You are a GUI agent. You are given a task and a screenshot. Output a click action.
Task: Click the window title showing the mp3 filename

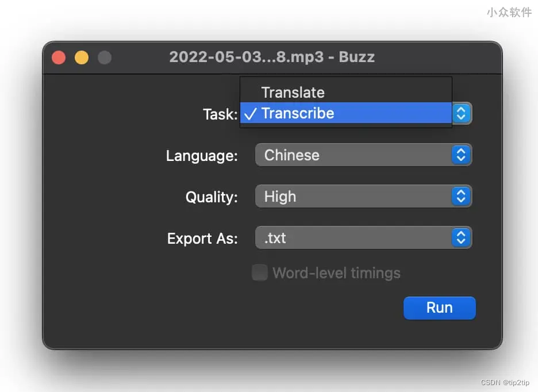point(272,57)
